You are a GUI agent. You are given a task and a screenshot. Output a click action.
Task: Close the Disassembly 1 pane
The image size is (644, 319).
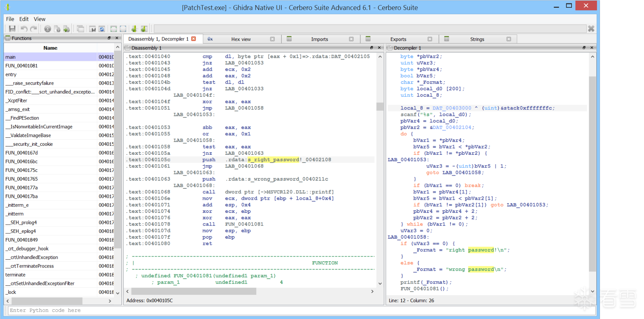tap(379, 48)
